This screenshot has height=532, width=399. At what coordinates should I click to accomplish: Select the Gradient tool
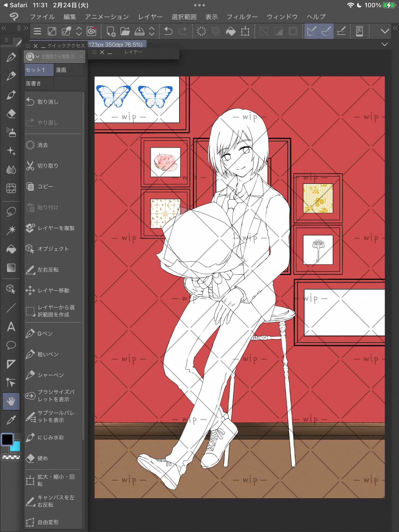(x=11, y=268)
